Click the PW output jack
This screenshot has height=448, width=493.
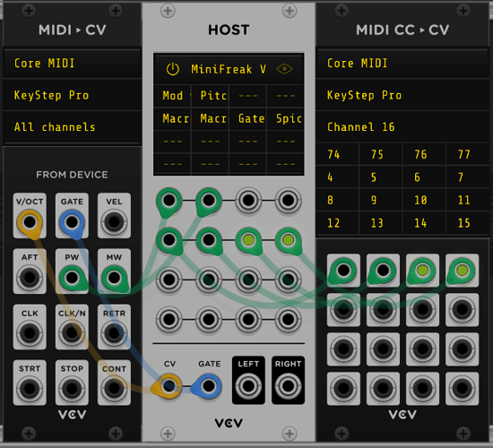[x=72, y=278]
